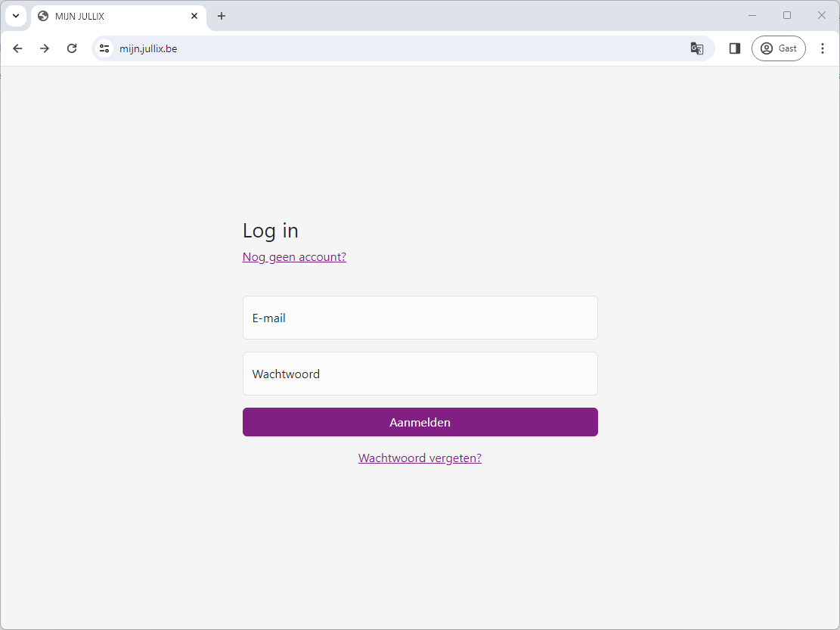840x630 pixels.
Task: Focus the Wachtwoord password field
Action: 420,374
